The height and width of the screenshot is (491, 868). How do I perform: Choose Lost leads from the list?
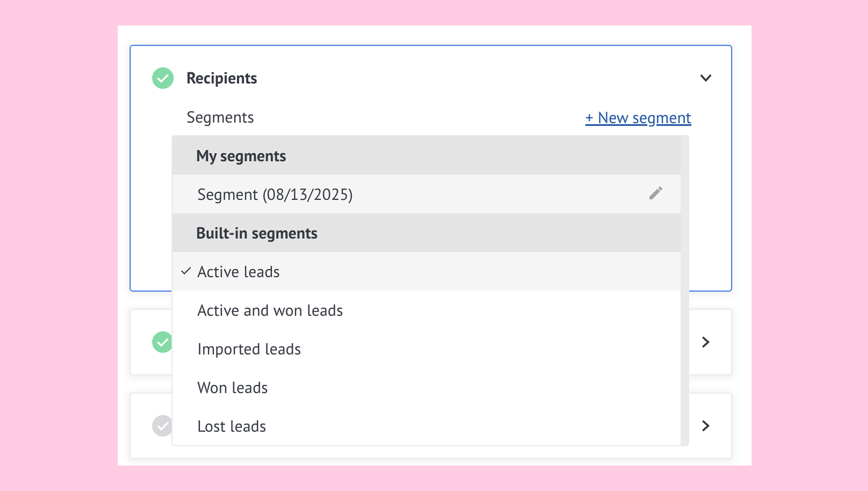click(x=231, y=427)
